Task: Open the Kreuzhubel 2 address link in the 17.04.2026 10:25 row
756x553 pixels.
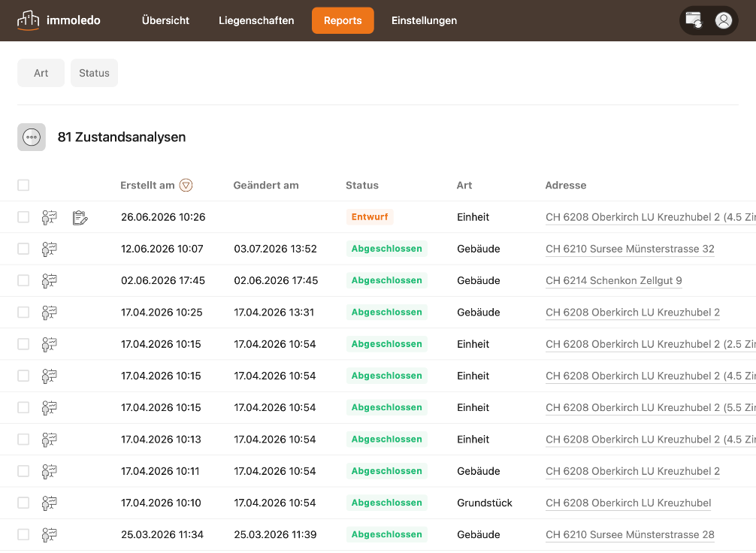Action: tap(633, 313)
